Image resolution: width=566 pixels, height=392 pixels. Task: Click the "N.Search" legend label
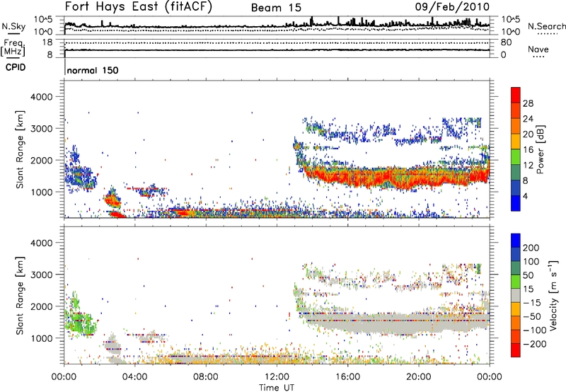546,26
